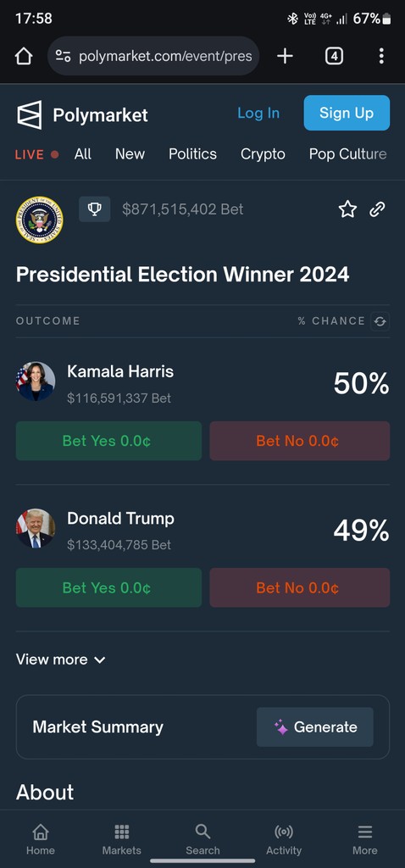Screen dimensions: 405x868
Task: Copy the market link via chain icon
Action: tap(377, 209)
